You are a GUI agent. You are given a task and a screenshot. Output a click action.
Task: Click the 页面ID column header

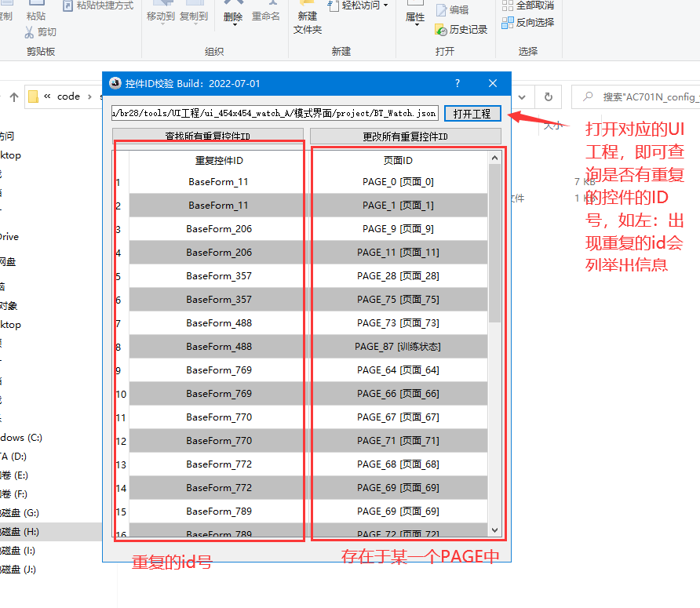tap(398, 160)
